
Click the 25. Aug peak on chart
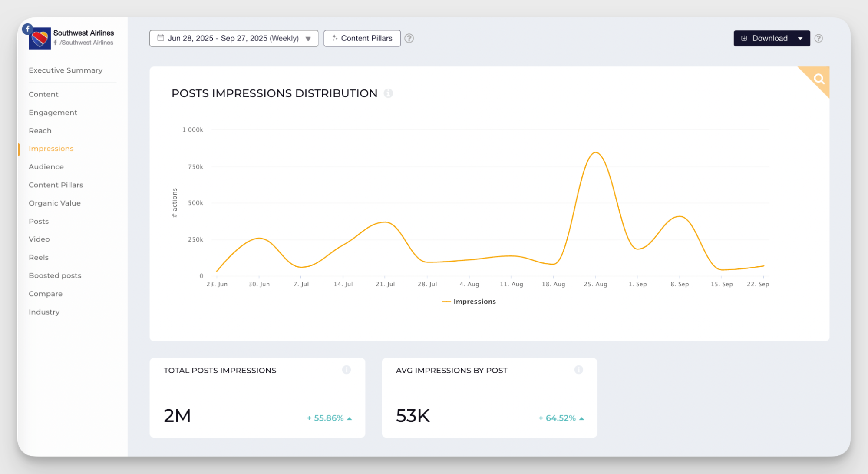(596, 152)
